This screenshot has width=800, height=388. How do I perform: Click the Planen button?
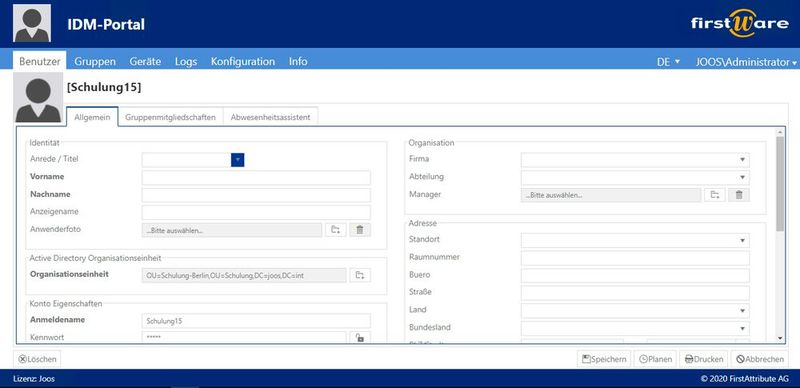655,359
